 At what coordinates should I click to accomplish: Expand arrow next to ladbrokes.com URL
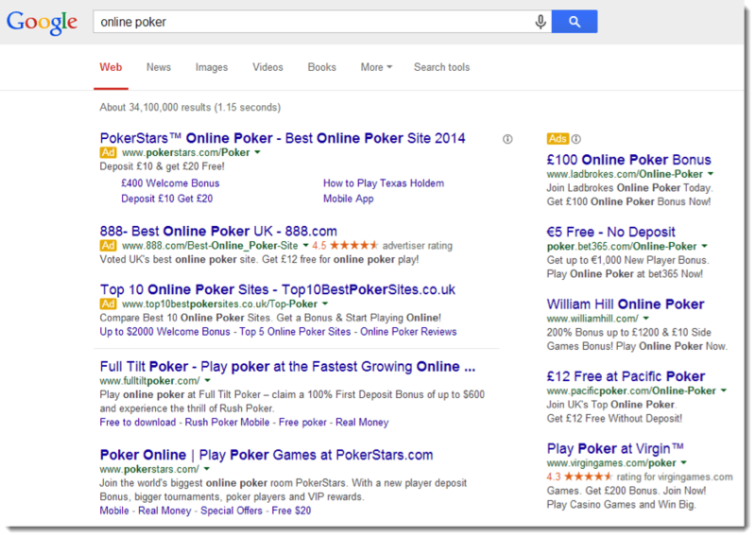pyautogui.click(x=711, y=174)
